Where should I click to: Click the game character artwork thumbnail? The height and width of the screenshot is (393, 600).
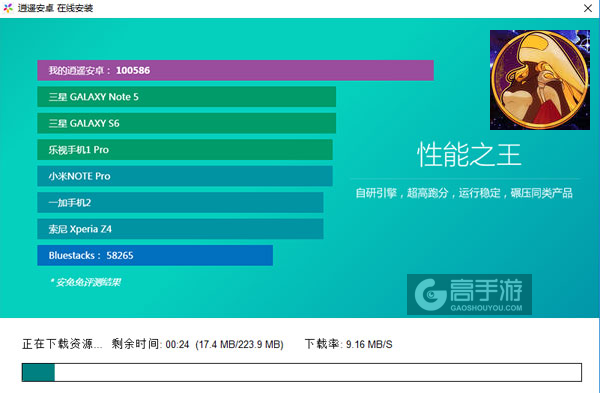[x=540, y=80]
